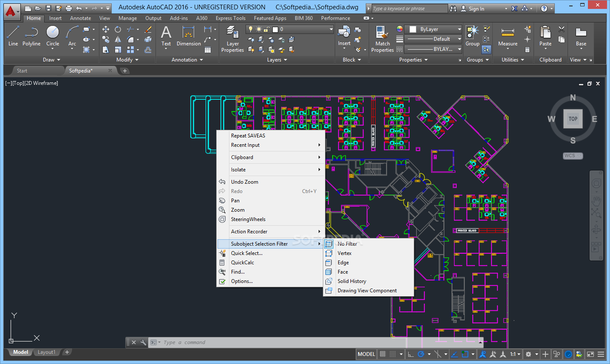The image size is (610, 364).
Task: Toggle object snap tracking in status bar
Action: tap(454, 354)
